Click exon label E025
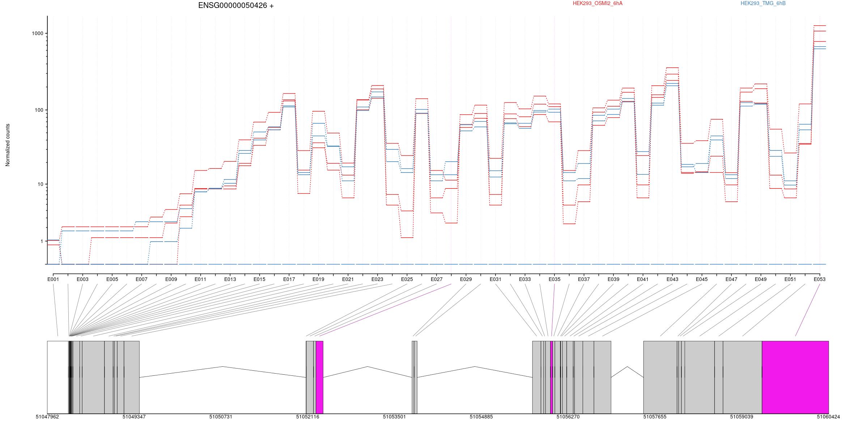The width and height of the screenshot is (868, 434). 407,279
